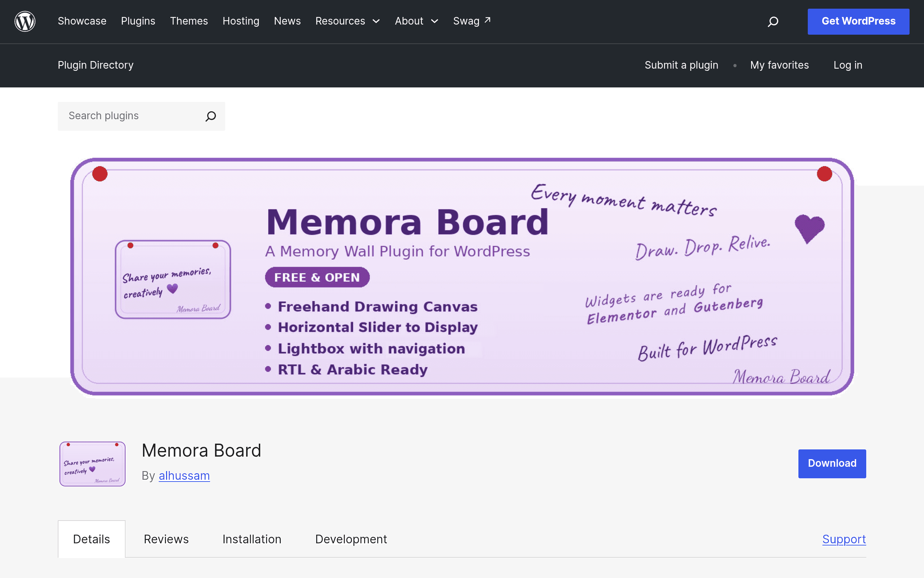Viewport: 924px width, 578px height.
Task: Switch to the Development tab
Action: click(351, 539)
